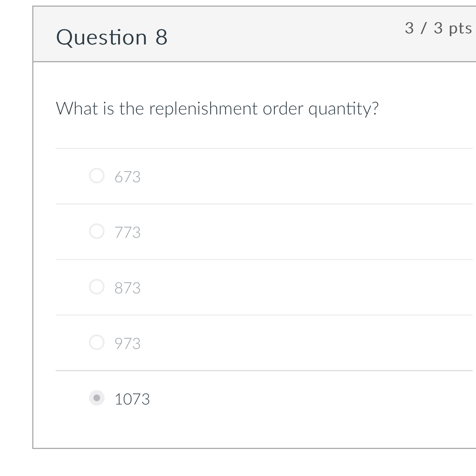Screen dimensions: 476x476
Task: Click the answer label 673
Action: pyautogui.click(x=128, y=177)
